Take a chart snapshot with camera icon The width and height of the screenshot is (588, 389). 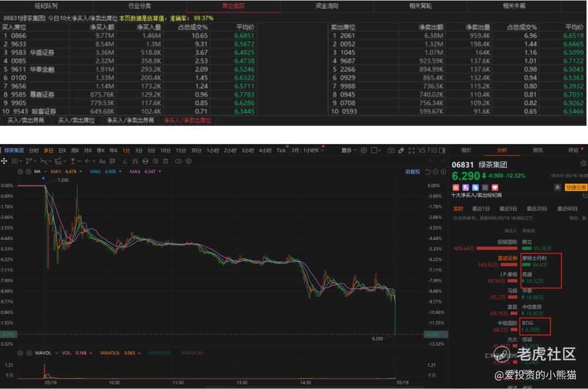[x=391, y=150]
